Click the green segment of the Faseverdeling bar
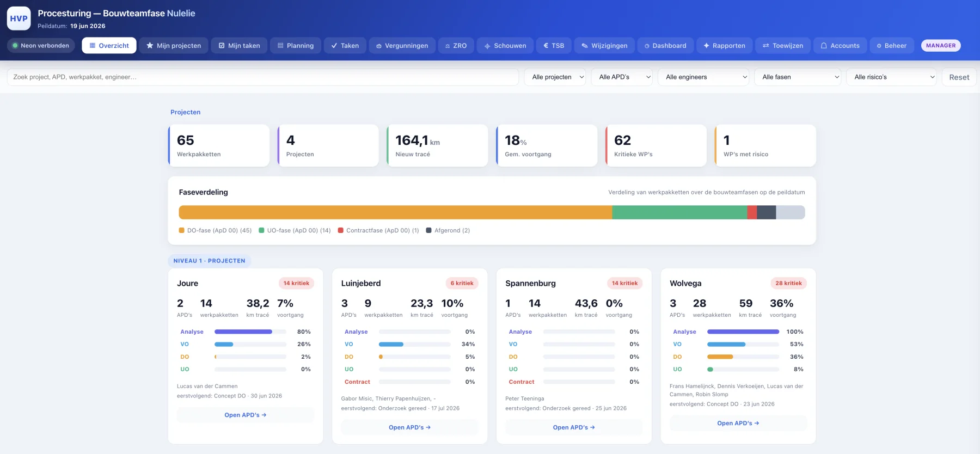Image resolution: width=980 pixels, height=454 pixels. pyautogui.click(x=679, y=212)
